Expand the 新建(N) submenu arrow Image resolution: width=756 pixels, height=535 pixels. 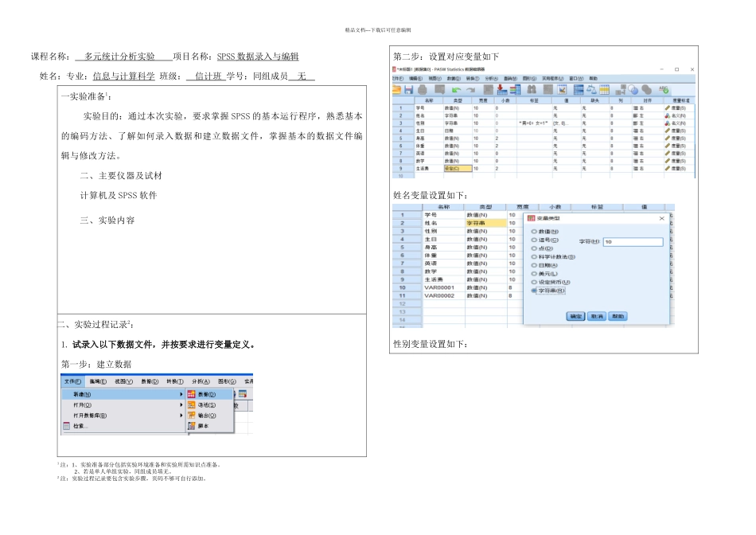click(181, 395)
